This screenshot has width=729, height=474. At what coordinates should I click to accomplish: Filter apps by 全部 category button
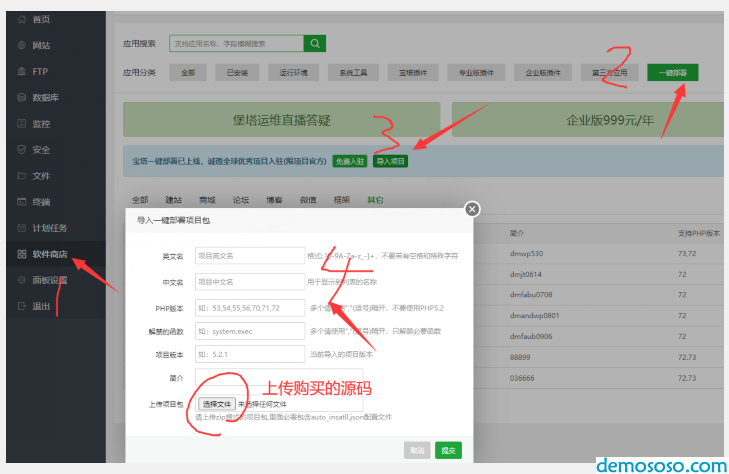click(x=188, y=72)
